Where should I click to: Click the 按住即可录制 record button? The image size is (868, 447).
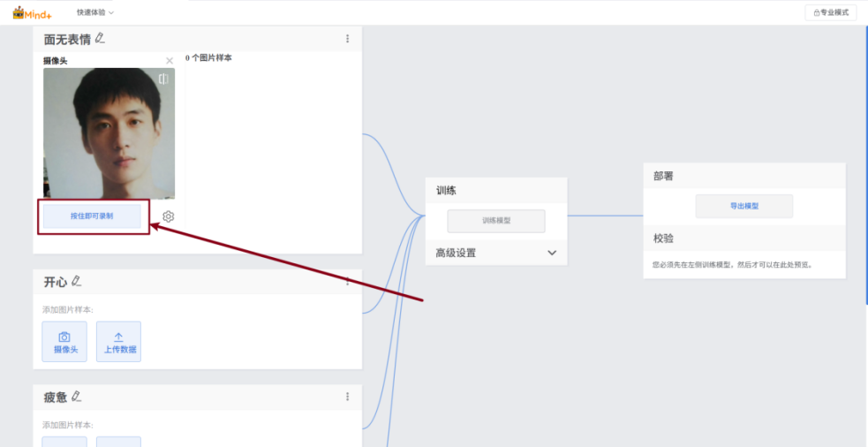[x=92, y=216]
